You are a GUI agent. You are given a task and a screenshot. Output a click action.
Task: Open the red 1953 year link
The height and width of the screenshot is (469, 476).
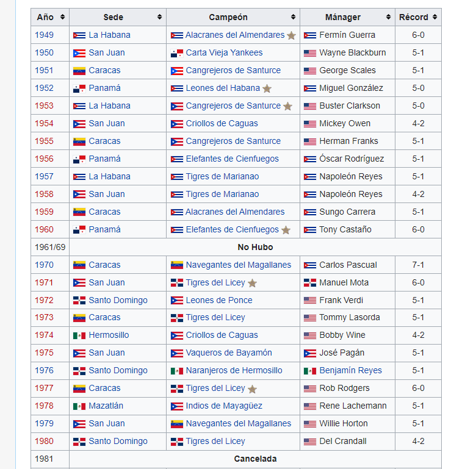(44, 106)
